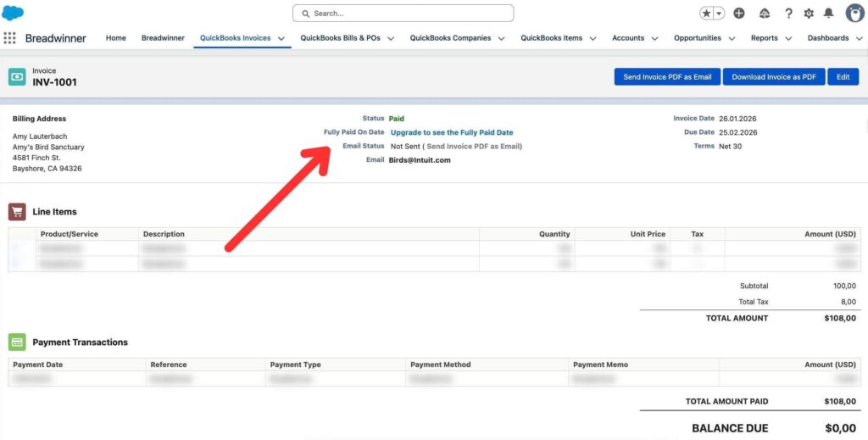Expand the QuickBooks Items chevron
Screen dimensions: 868x440
[x=593, y=39]
